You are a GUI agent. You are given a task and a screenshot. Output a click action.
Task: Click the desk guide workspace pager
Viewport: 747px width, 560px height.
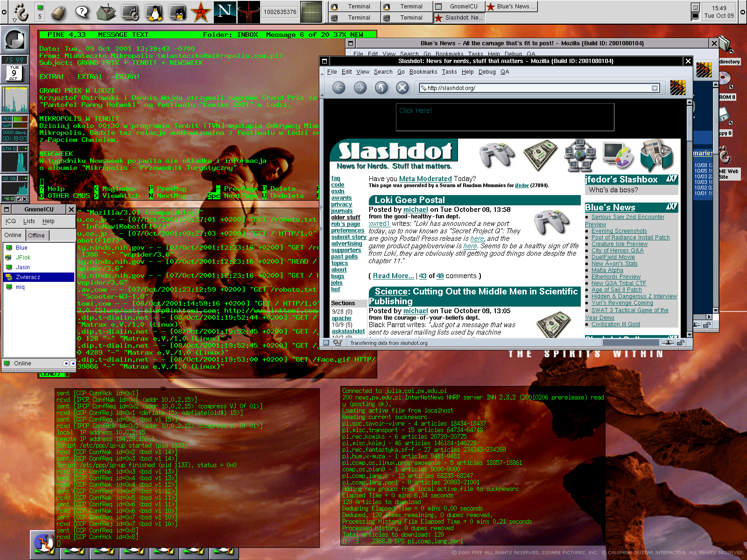[x=311, y=12]
